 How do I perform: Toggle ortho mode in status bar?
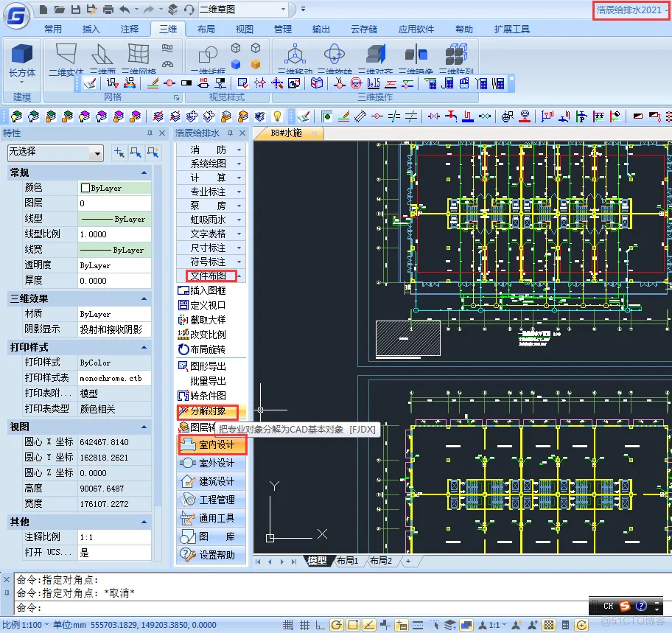pyautogui.click(x=320, y=625)
